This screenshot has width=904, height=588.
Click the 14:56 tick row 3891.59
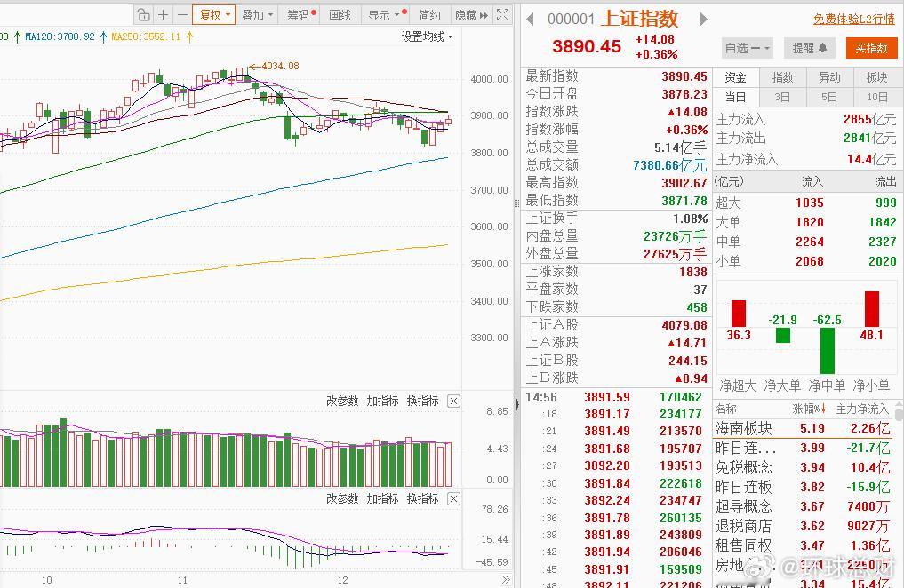(614, 397)
